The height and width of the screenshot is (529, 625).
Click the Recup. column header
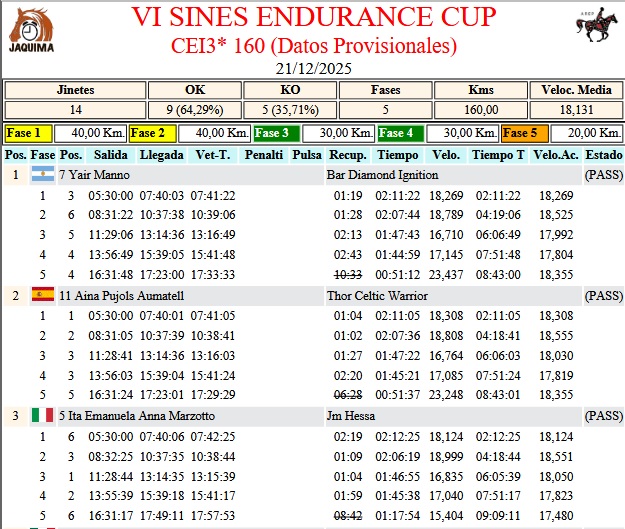347,155
